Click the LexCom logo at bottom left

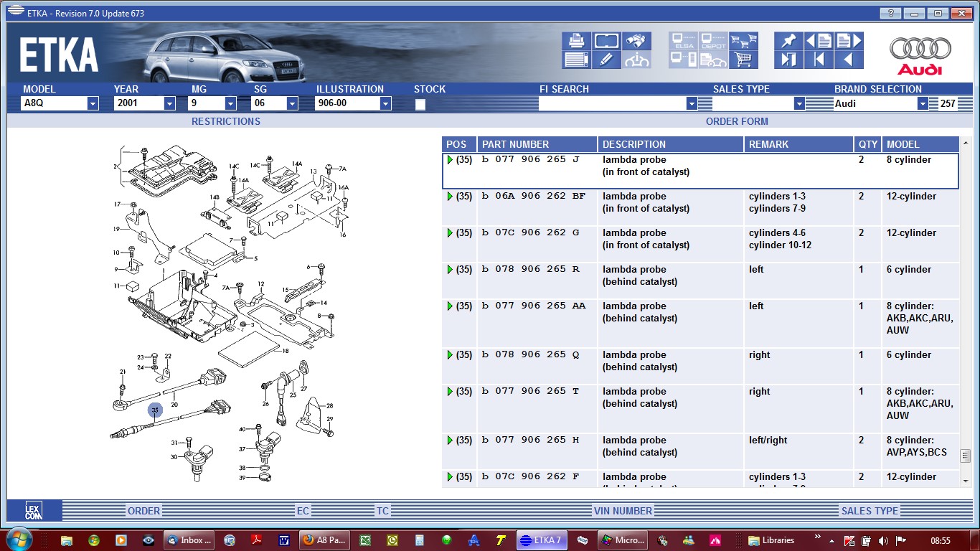click(34, 510)
